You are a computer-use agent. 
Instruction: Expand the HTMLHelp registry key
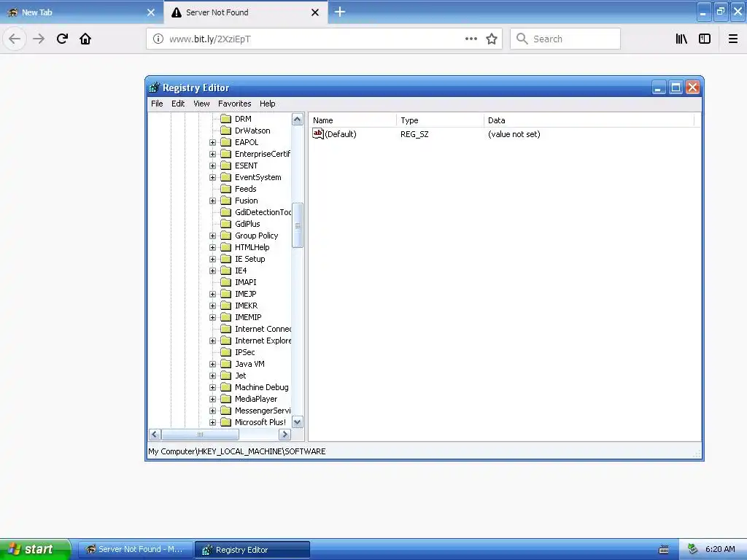[212, 248]
